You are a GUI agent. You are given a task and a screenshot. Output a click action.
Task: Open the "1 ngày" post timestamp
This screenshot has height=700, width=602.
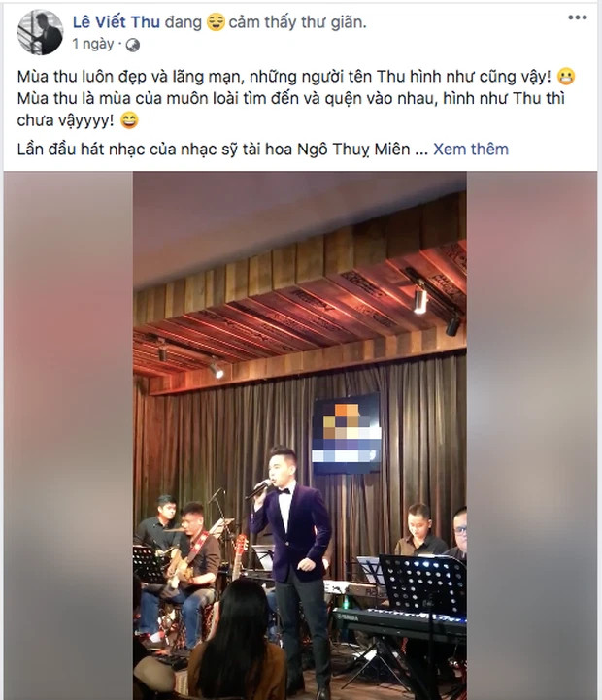click(93, 45)
